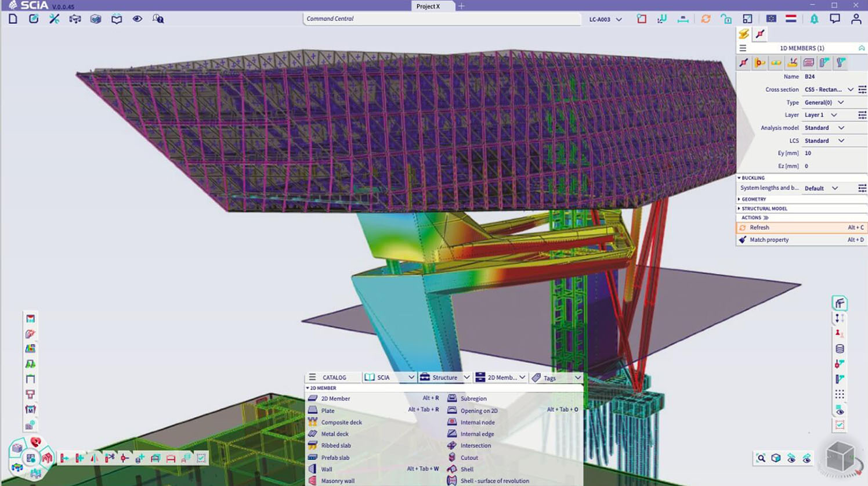Open the LC-A003 load case dropdown
The height and width of the screenshot is (486, 868).
605,19
